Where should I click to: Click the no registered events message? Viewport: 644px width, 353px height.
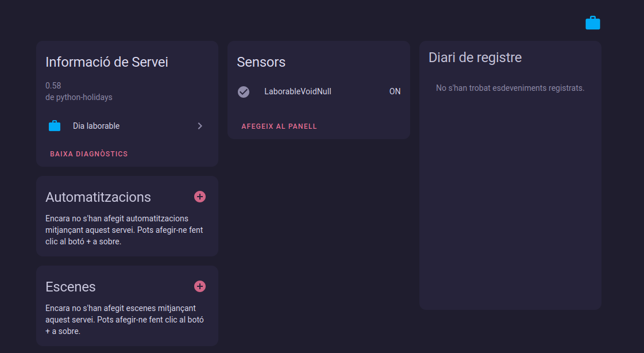click(510, 88)
